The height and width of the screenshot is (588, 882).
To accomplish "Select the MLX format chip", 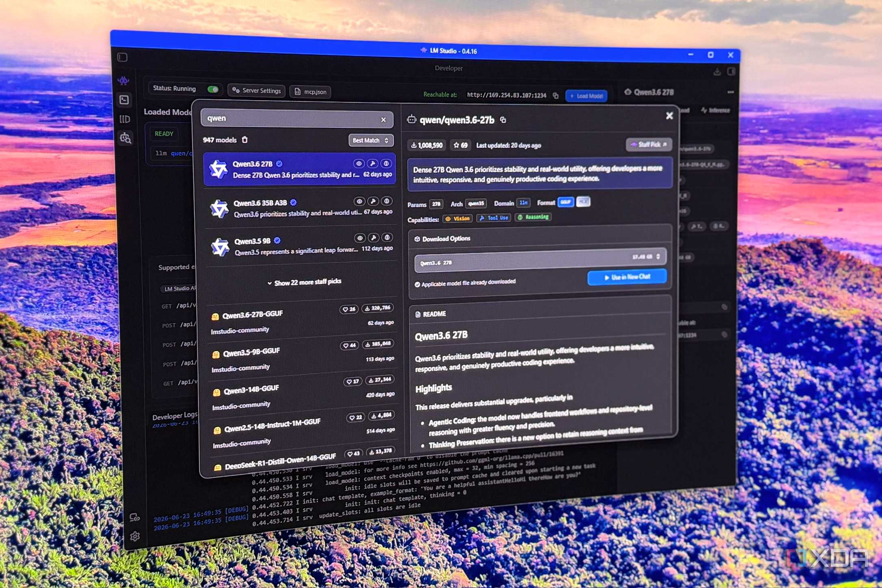I will coord(583,202).
